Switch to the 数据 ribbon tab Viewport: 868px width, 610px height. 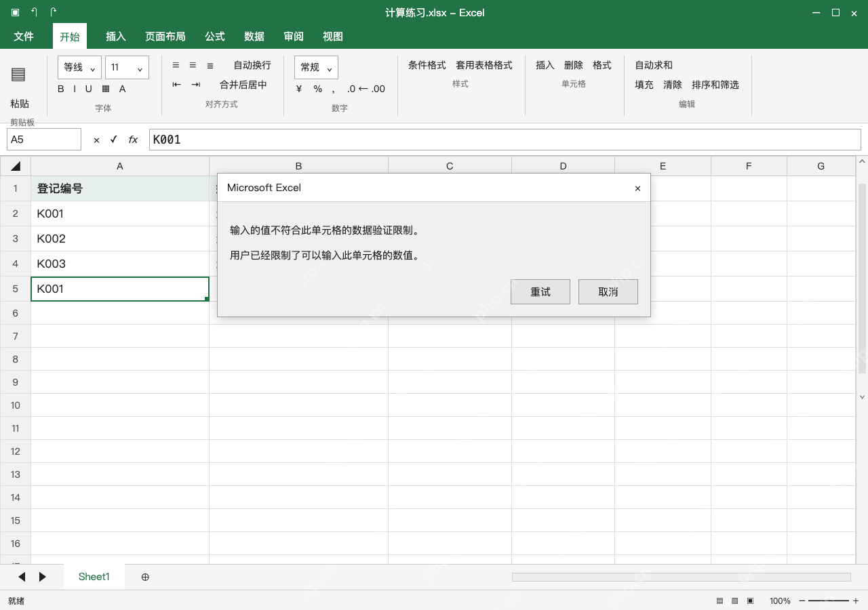point(254,37)
